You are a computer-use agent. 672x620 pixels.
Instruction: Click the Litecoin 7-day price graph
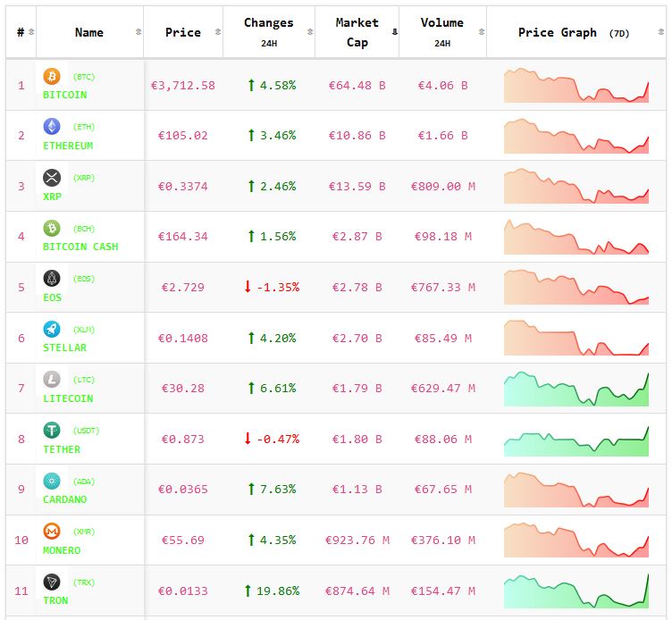coord(576,389)
